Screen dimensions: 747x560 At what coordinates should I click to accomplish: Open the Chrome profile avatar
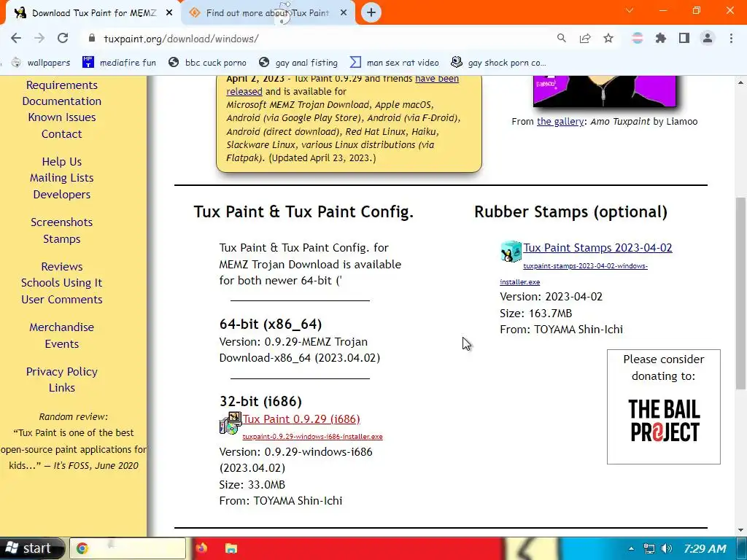(x=708, y=38)
